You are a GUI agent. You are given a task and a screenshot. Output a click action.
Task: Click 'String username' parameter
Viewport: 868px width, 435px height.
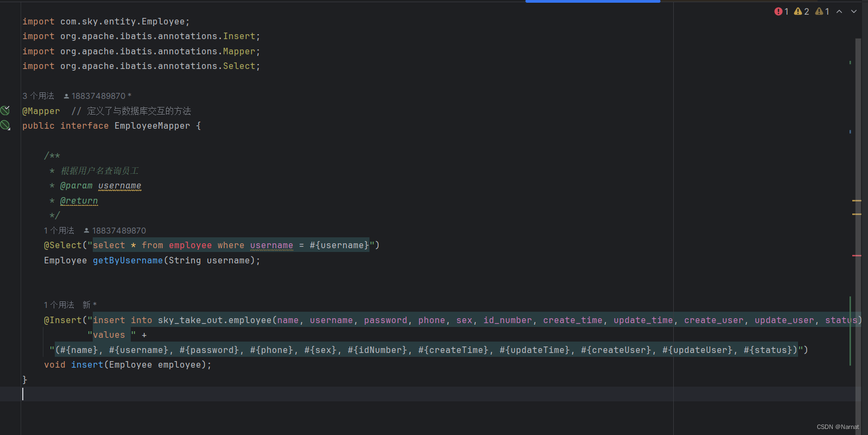[x=209, y=261]
